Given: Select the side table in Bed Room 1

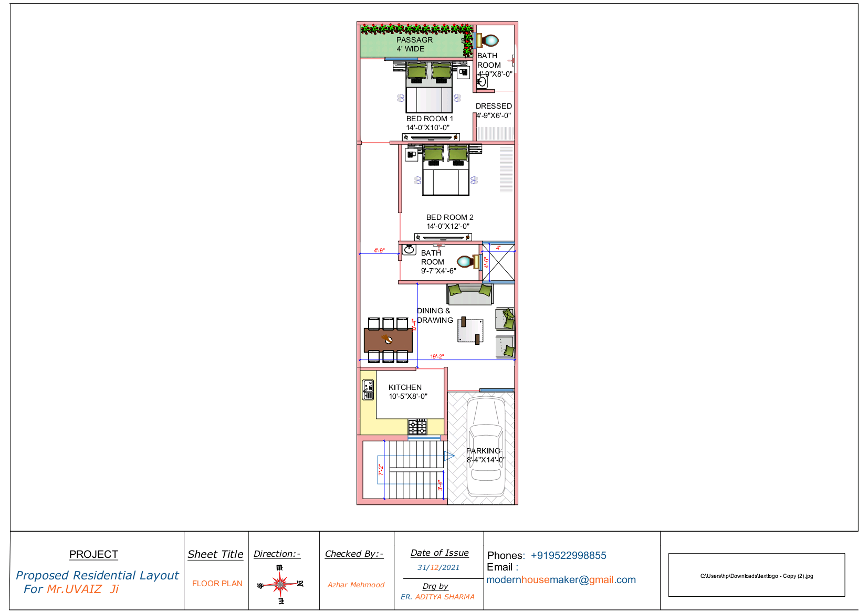Looking at the screenshot, I should tap(463, 72).
